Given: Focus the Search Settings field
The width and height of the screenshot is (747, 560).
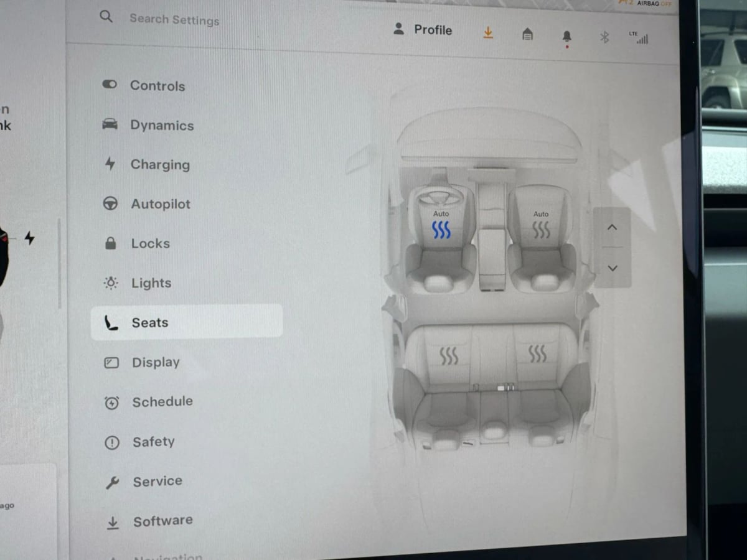Looking at the screenshot, I should click(x=174, y=19).
